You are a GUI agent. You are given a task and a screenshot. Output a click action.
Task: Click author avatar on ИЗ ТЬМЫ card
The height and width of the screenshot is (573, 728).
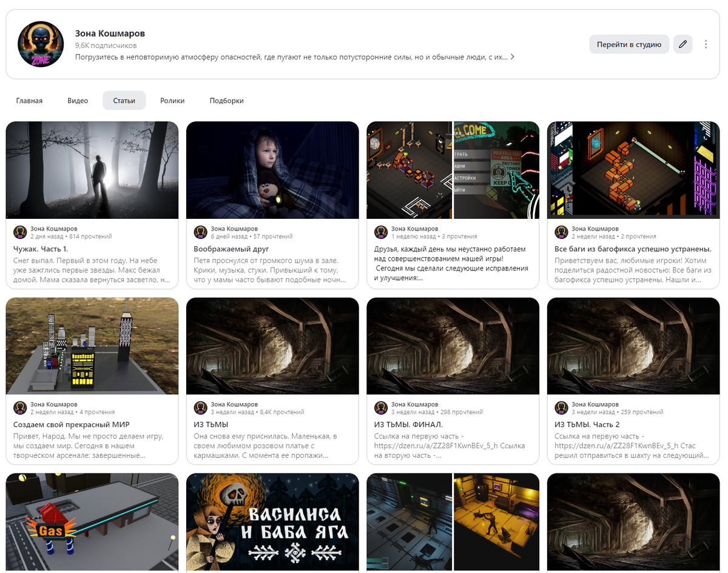(x=200, y=408)
